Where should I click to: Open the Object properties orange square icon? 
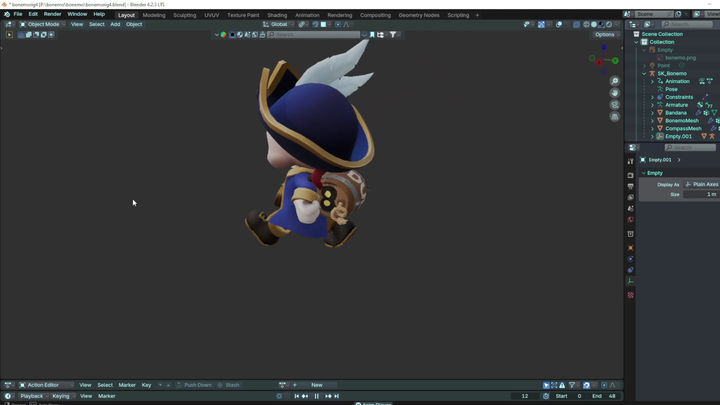(x=630, y=248)
